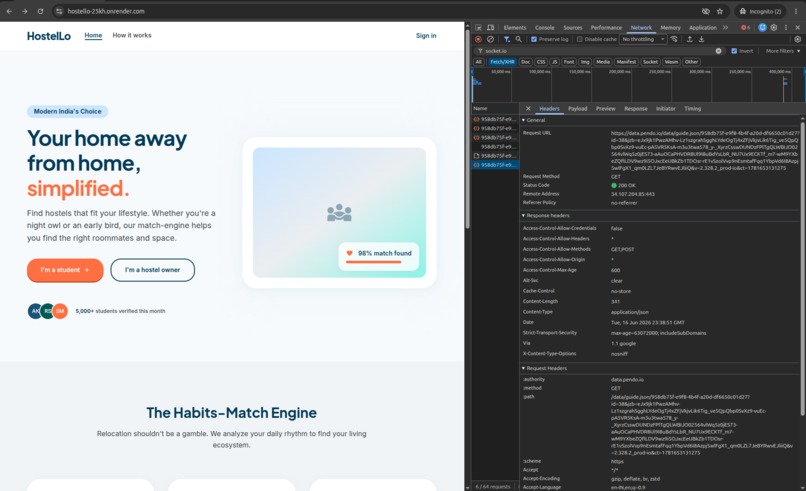Click the browser forward arrow
The width and height of the screenshot is (806, 491).
[x=25, y=11]
